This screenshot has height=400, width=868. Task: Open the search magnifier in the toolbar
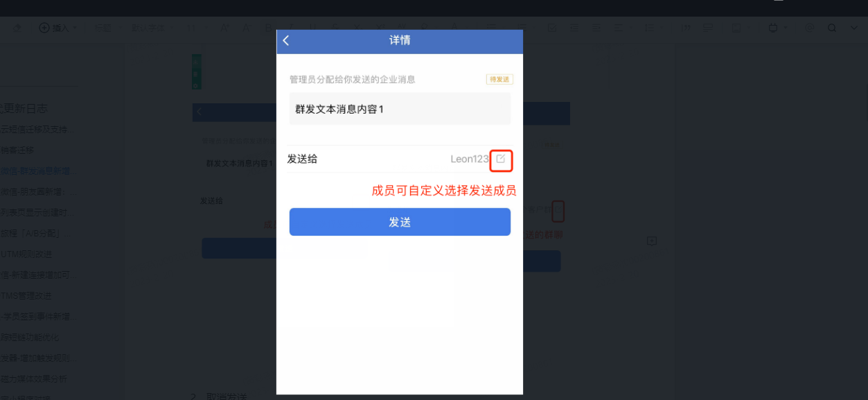coord(833,28)
